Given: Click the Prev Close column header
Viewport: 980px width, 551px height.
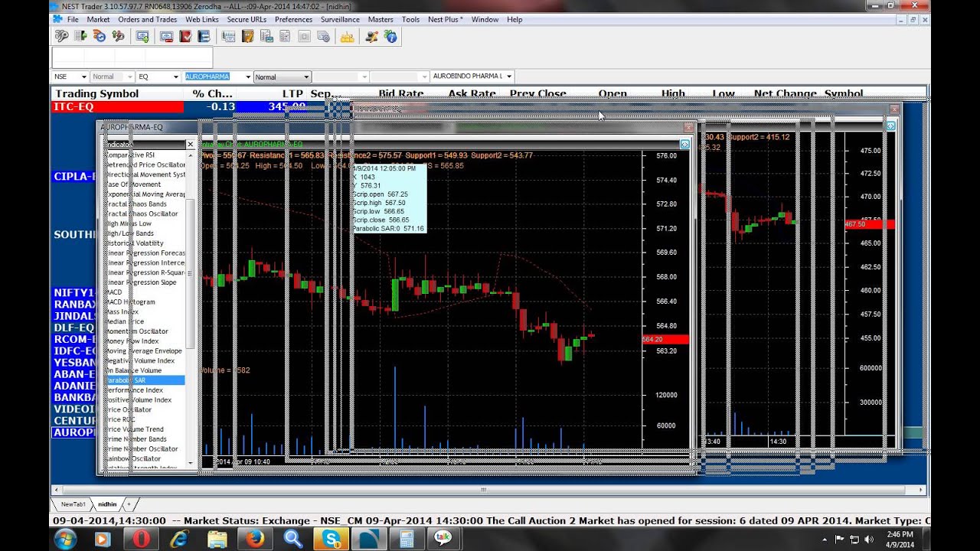Looking at the screenshot, I should tap(538, 94).
